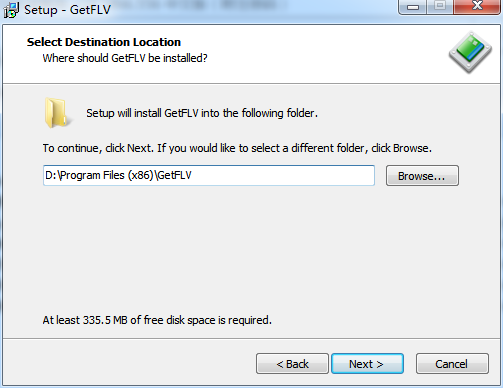Click the green installer disk icon in header

point(470,52)
